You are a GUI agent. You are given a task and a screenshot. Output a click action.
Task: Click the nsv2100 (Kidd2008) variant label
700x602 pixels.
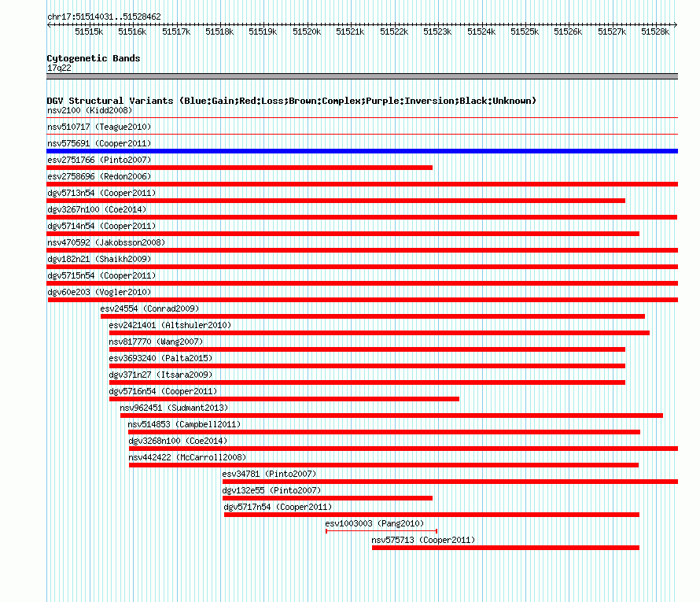90,110
